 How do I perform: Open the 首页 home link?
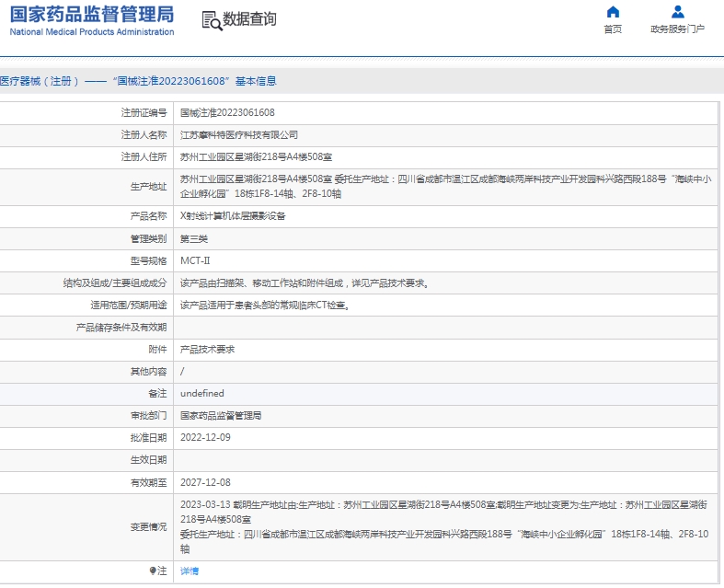[613, 29]
